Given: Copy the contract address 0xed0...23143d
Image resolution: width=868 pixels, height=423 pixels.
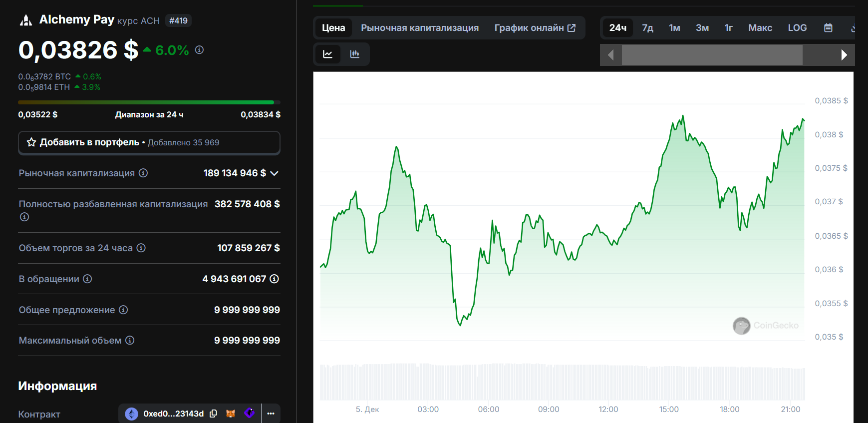Looking at the screenshot, I should pos(214,414).
